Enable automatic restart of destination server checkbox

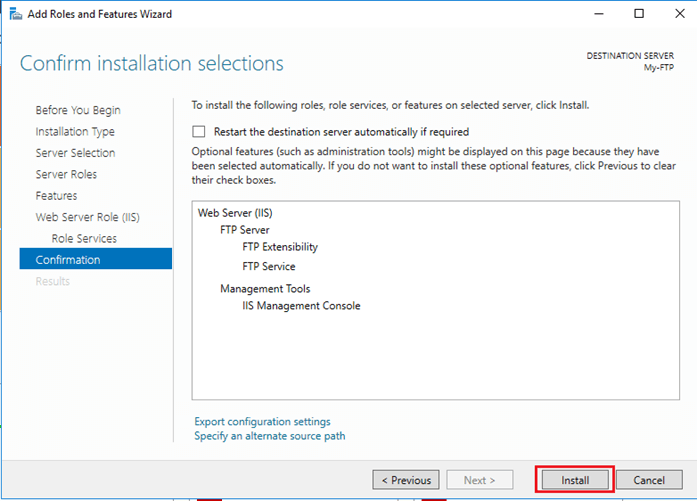tap(199, 132)
